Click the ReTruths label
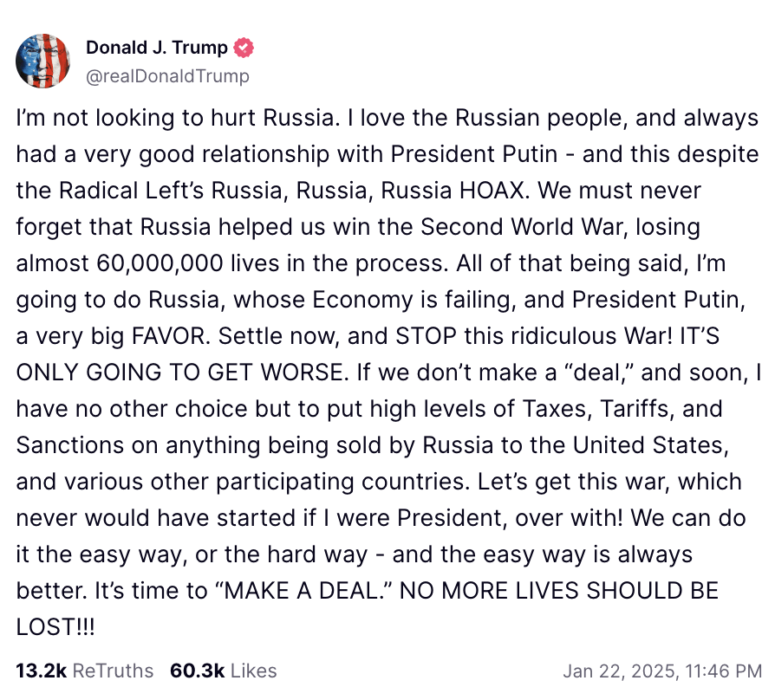This screenshot has width=775, height=700. (x=112, y=671)
